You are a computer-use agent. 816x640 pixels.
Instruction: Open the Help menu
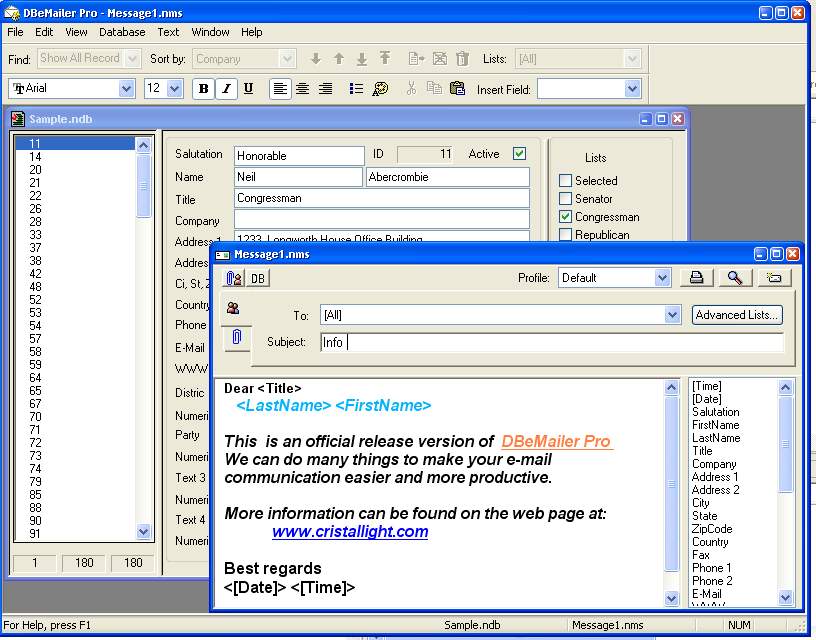(x=251, y=32)
